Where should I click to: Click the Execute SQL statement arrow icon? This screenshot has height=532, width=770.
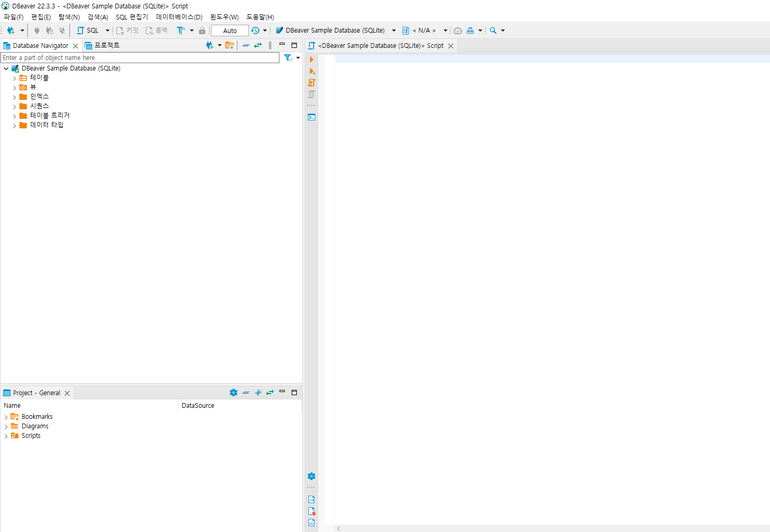312,59
